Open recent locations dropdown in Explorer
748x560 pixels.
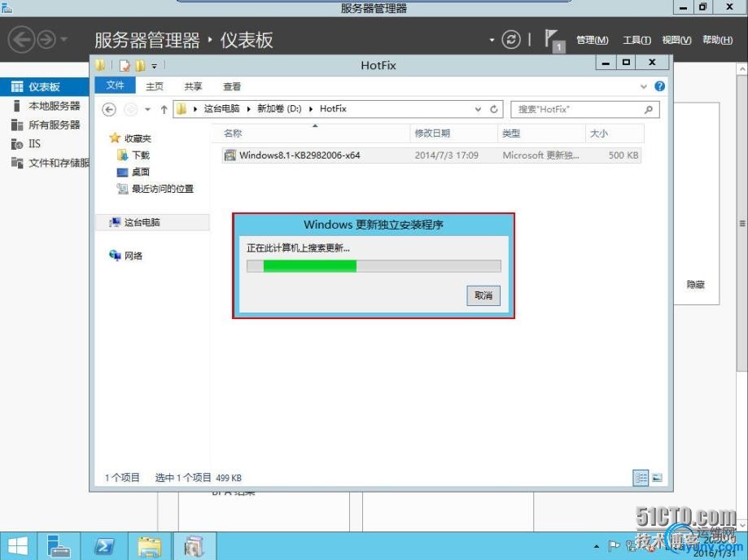pos(147,110)
